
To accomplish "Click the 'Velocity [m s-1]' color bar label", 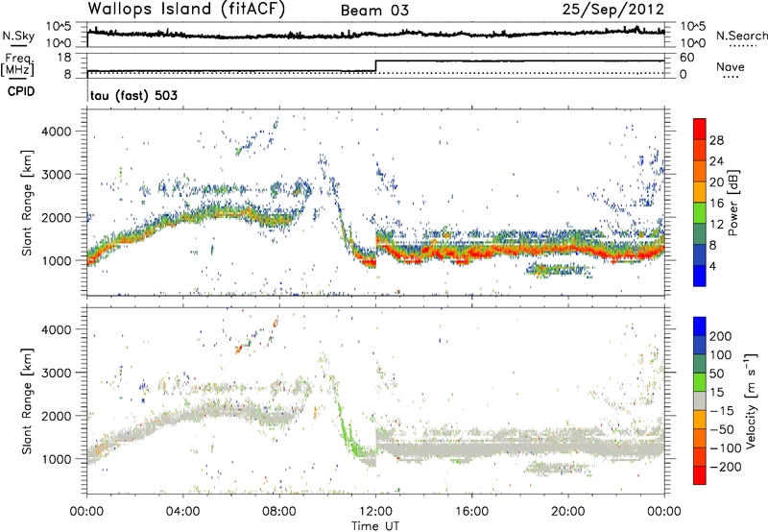I will [x=751, y=400].
